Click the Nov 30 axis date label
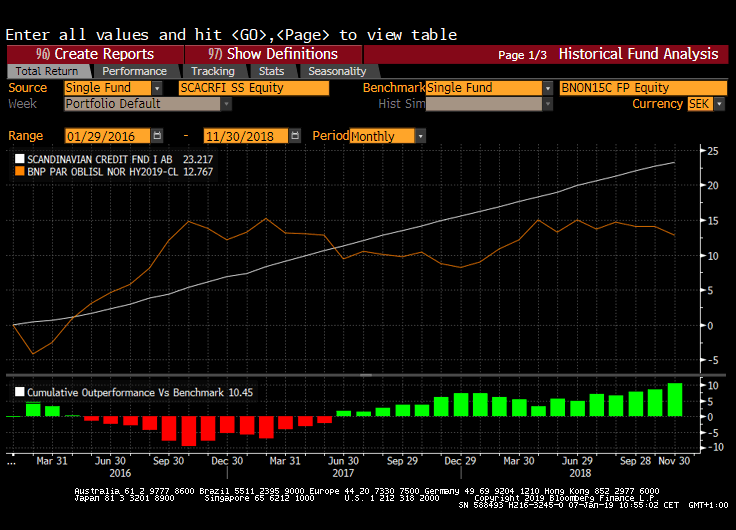This screenshot has width=736, height=530. pos(674,461)
